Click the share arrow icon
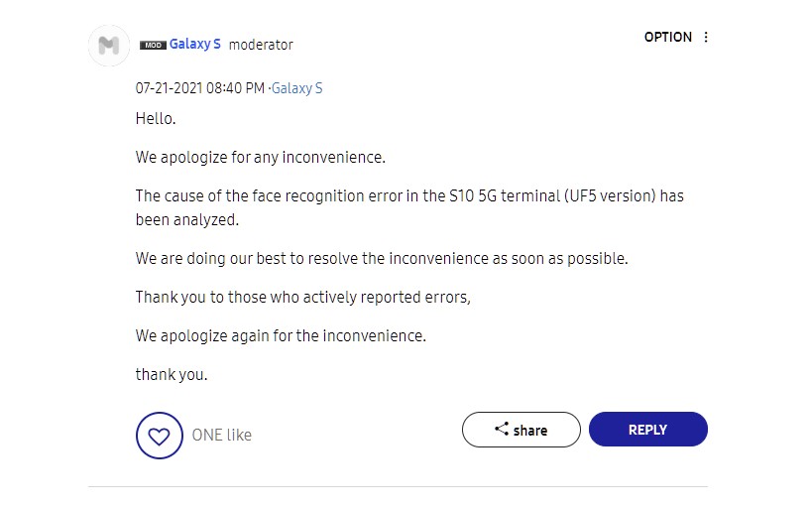This screenshot has width=812, height=508. pyautogui.click(x=502, y=430)
